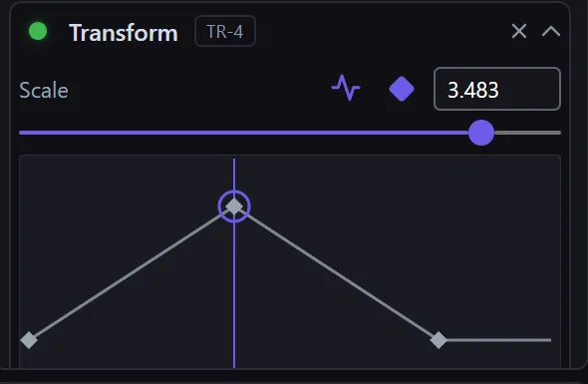
Task: Click the Scale label
Action: [44, 91]
